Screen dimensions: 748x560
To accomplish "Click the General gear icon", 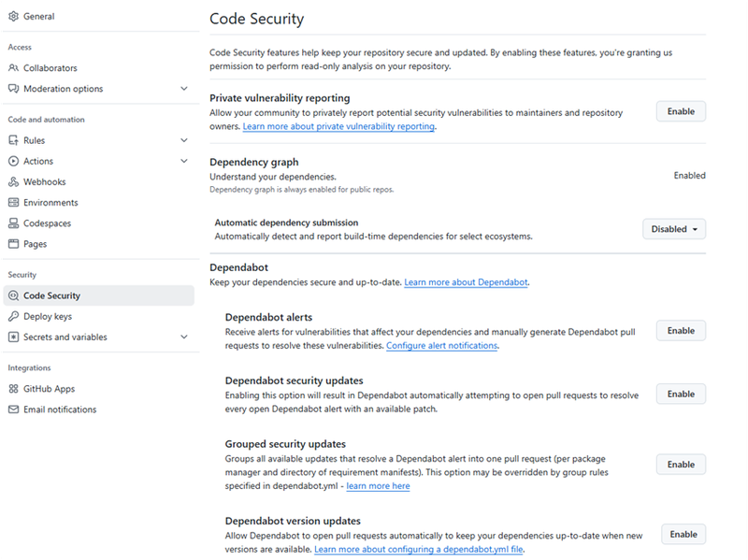I will (14, 17).
